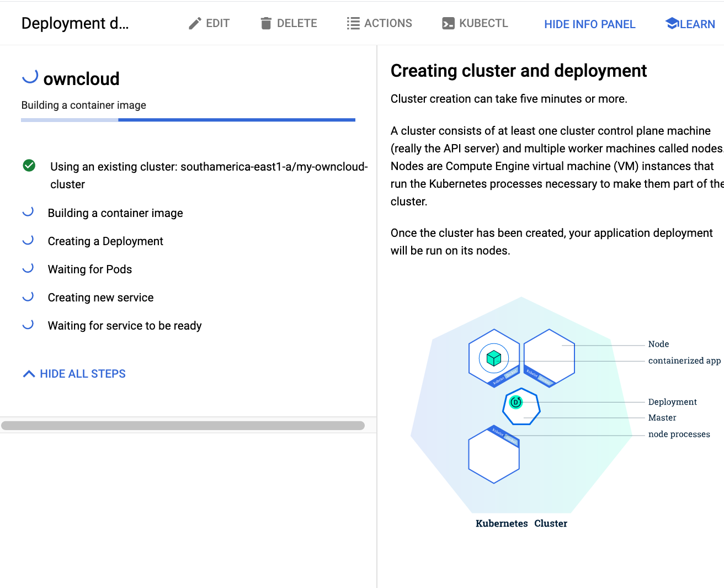The image size is (724, 588).
Task: Collapse steps with Hide All Steps
Action: [x=83, y=374]
